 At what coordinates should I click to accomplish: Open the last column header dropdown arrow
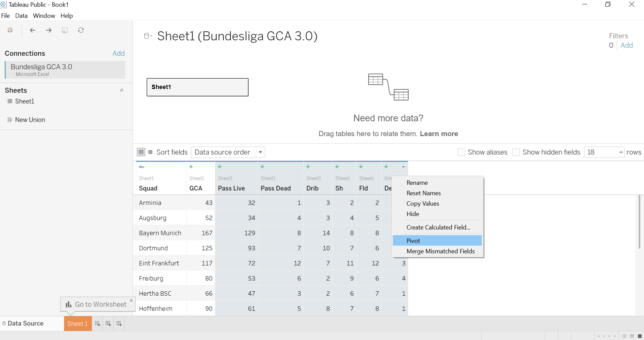(x=403, y=167)
